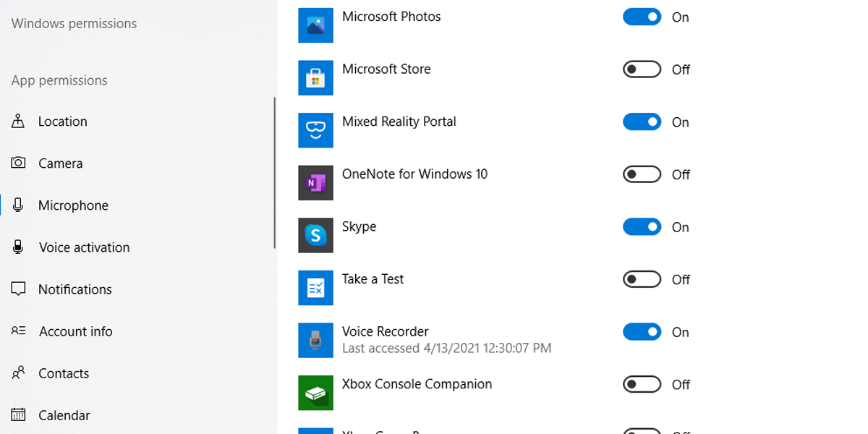The width and height of the screenshot is (868, 434).
Task: Turn on OneNote for Windows 10 access
Action: coord(641,174)
